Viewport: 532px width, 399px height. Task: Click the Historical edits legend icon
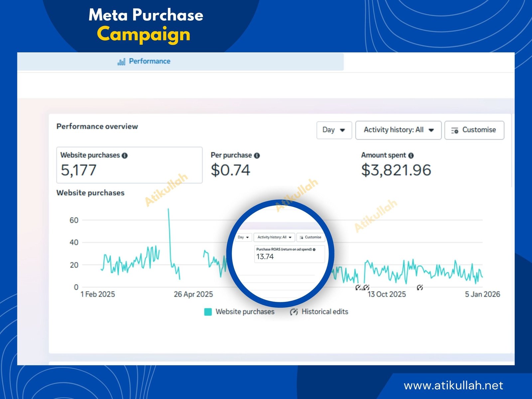tap(294, 312)
